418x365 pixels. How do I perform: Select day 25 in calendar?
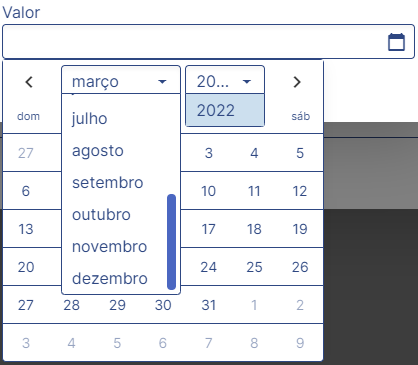point(254,267)
